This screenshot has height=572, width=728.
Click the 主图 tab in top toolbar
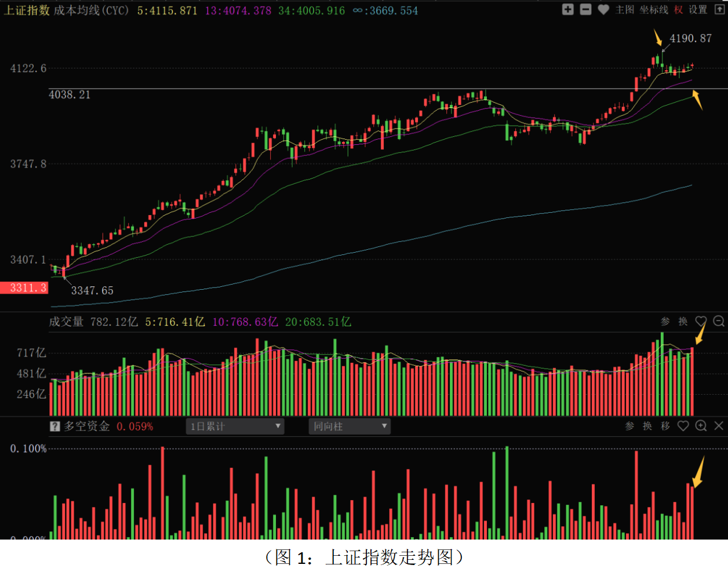625,10
